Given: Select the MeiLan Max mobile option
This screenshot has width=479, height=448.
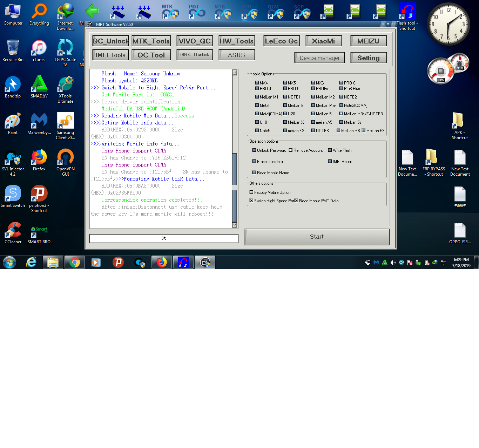Looking at the screenshot, I should [313, 105].
